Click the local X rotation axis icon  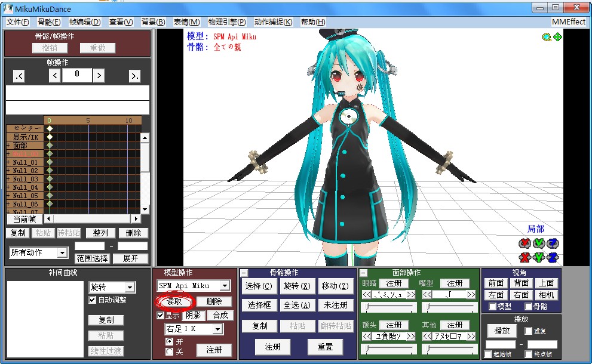(524, 243)
